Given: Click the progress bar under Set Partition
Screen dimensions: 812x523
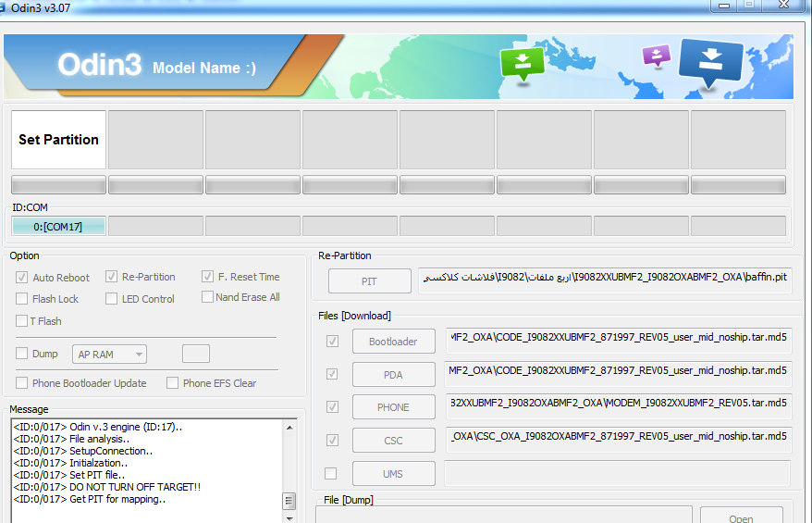Looking at the screenshot, I should pyautogui.click(x=58, y=185).
